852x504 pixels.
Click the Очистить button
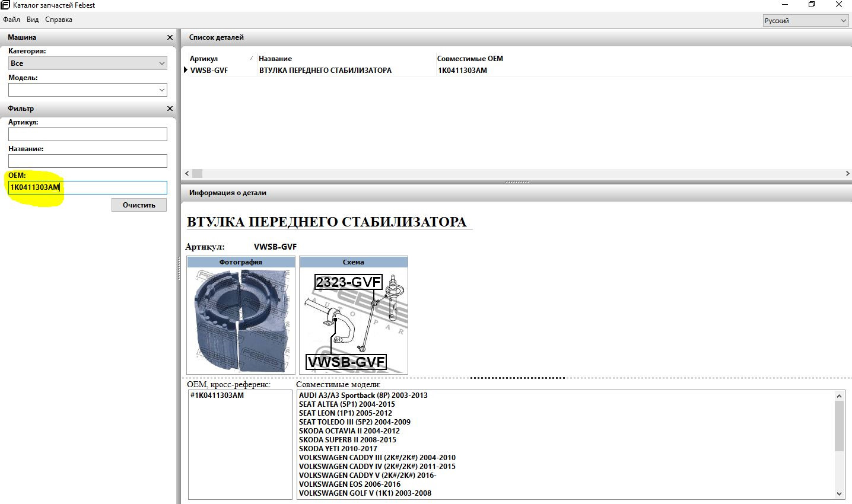click(x=139, y=205)
